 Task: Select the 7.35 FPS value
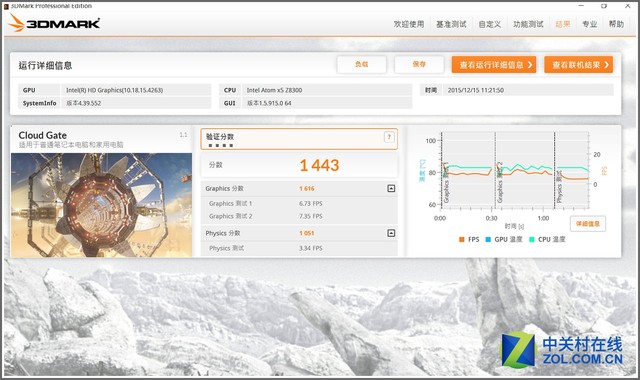point(311,216)
